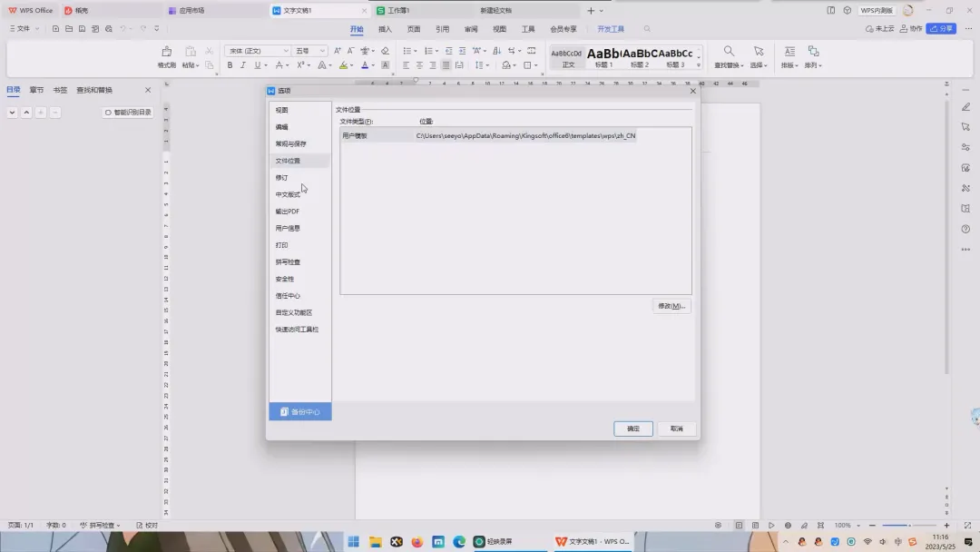Viewport: 980px width, 552px height.
Task: Align text left
Action: (406, 65)
